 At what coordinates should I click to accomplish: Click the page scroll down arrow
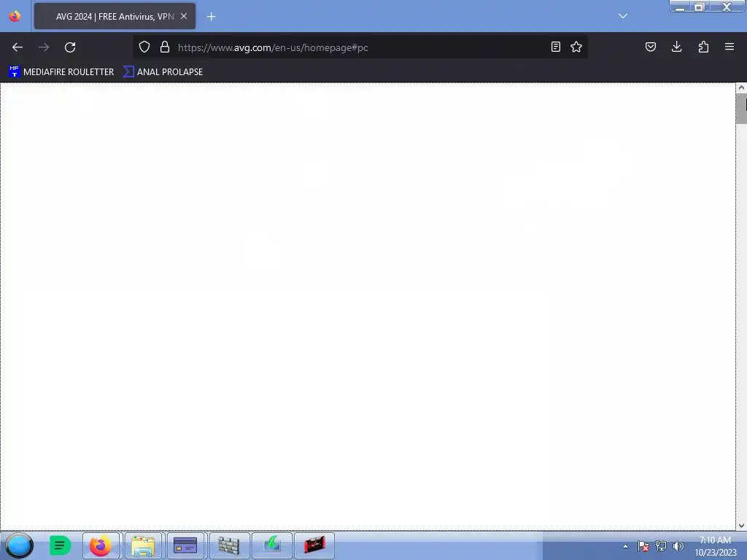pos(741,526)
